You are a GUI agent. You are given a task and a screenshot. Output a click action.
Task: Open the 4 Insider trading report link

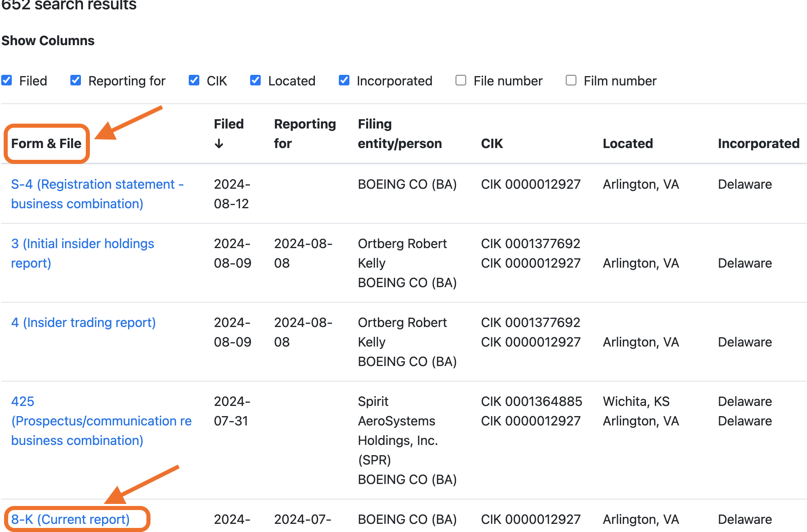point(83,323)
